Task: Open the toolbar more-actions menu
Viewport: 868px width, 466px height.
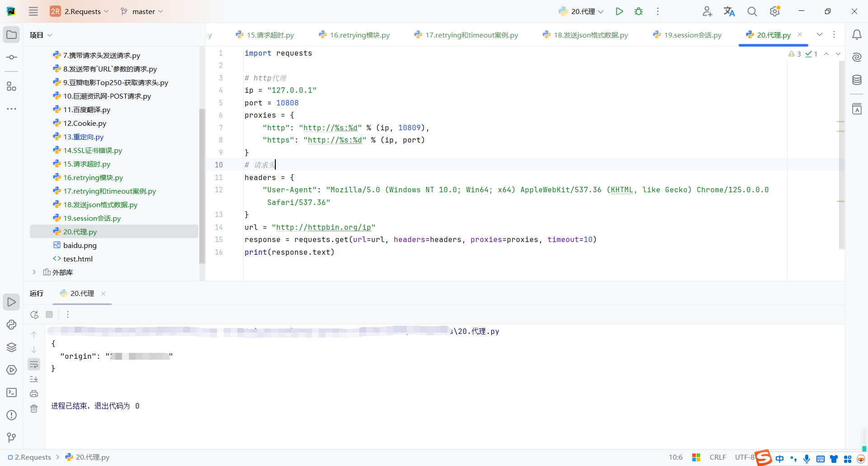Action: [658, 11]
